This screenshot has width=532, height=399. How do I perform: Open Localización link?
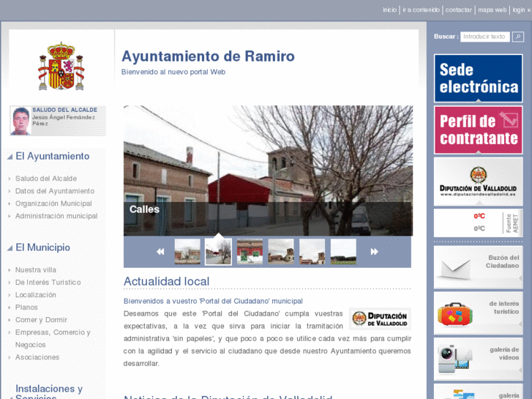36,295
